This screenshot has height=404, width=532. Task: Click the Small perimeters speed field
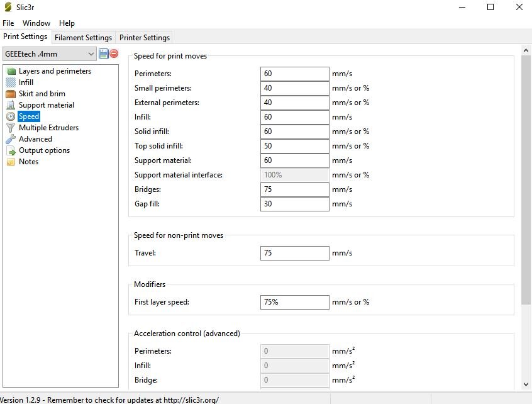click(294, 88)
